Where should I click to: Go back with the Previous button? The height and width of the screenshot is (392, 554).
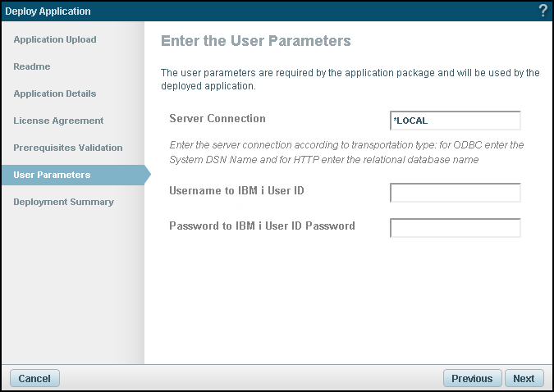[x=472, y=378]
